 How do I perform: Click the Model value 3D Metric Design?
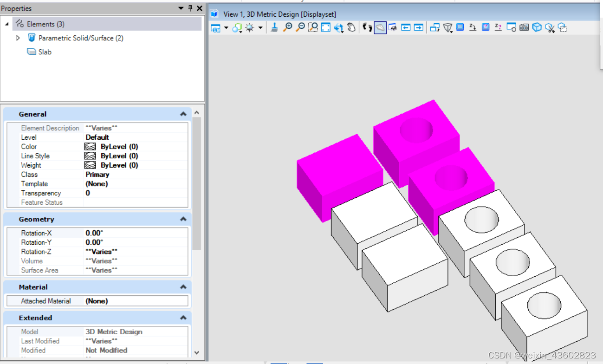114,332
